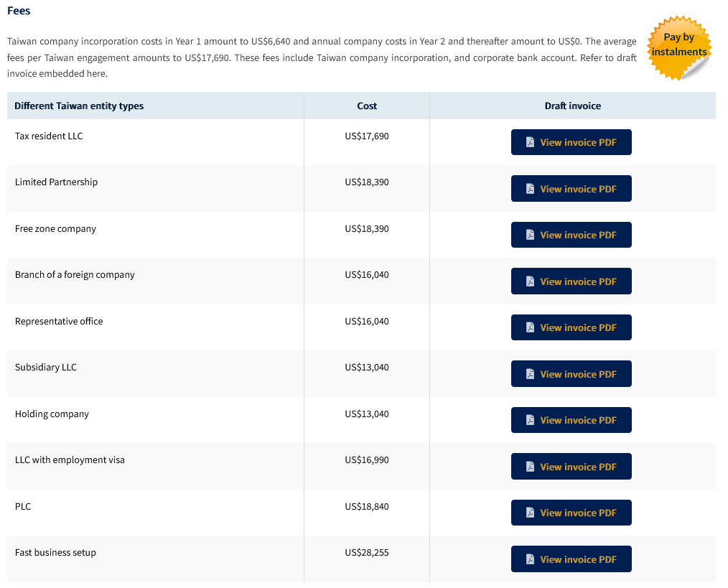Select the Cost column header
This screenshot has width=728, height=588.
coord(366,106)
